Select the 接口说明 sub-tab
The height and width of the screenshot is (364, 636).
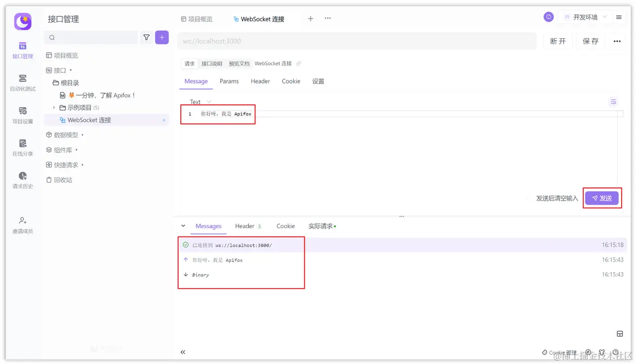tap(212, 64)
